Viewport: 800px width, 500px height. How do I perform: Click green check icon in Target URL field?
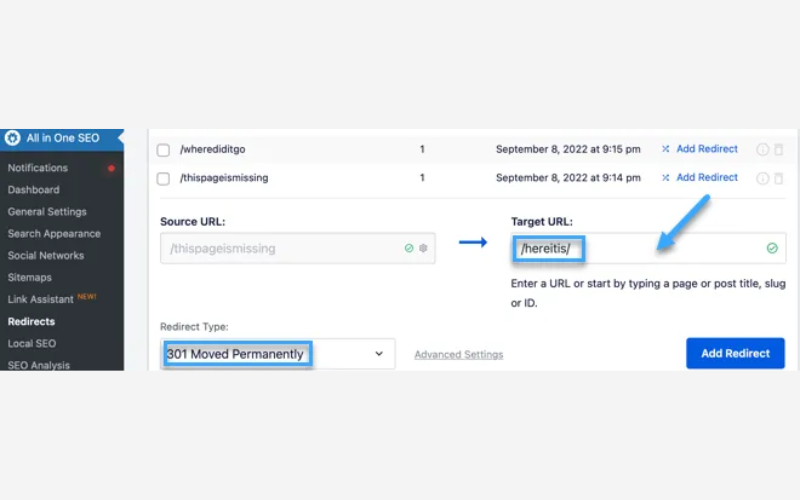[x=772, y=248]
